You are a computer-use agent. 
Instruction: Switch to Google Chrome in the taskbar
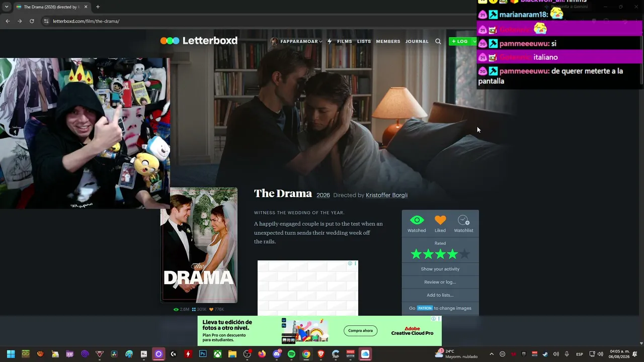coord(306,354)
